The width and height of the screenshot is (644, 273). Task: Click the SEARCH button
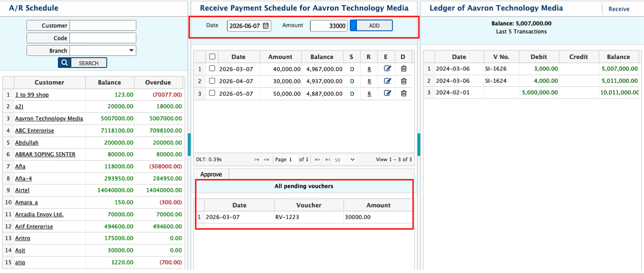pyautogui.click(x=82, y=63)
